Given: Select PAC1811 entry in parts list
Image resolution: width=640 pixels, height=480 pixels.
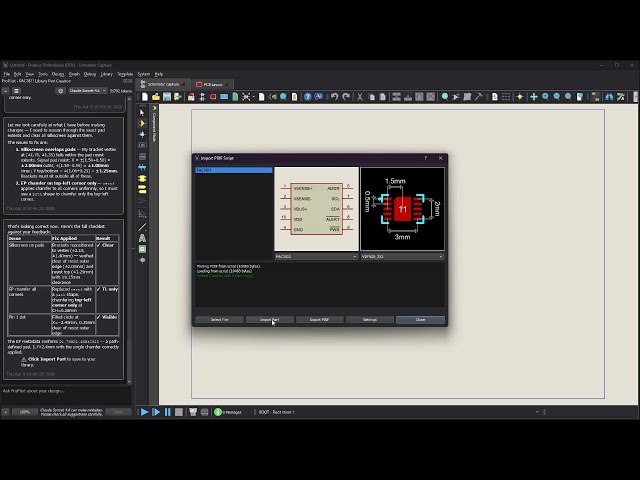Looking at the screenshot, I should pyautogui.click(x=234, y=170).
